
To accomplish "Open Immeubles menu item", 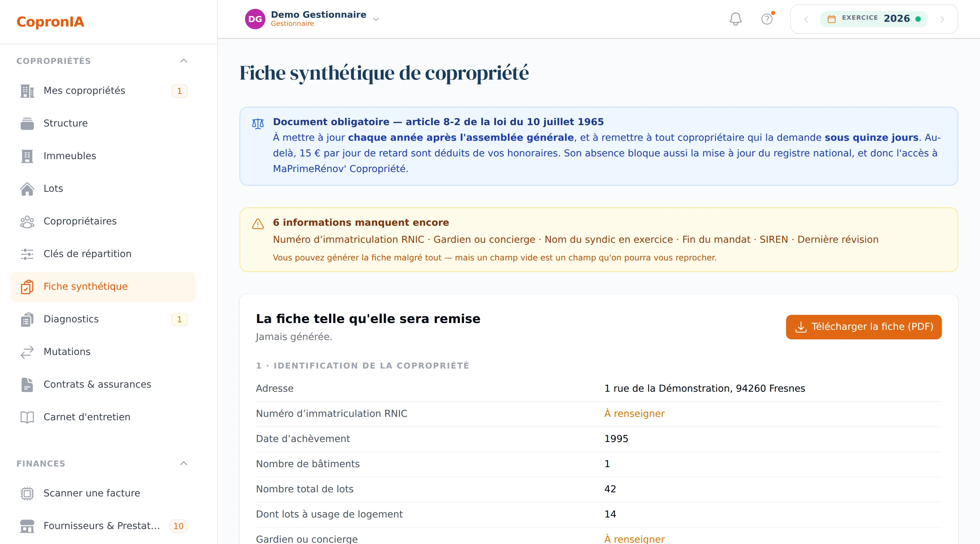I will coord(103,156).
